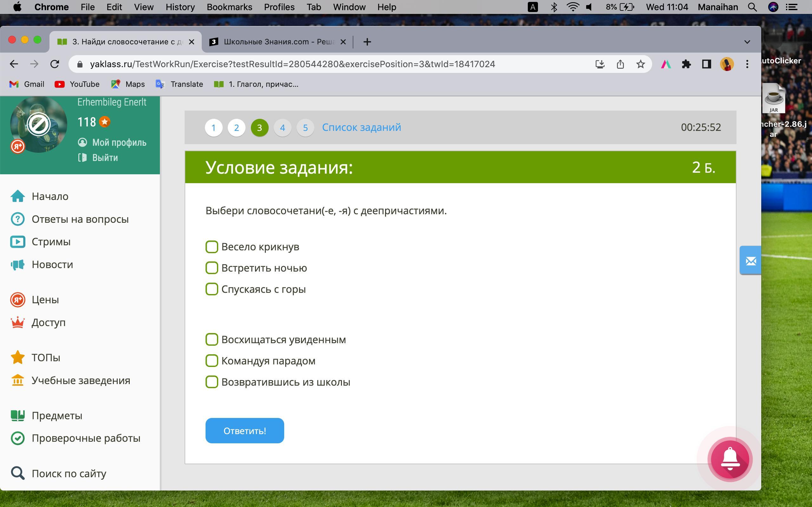The image size is (812, 507).
Task: Expand the tab search chevron dropdown
Action: click(747, 42)
